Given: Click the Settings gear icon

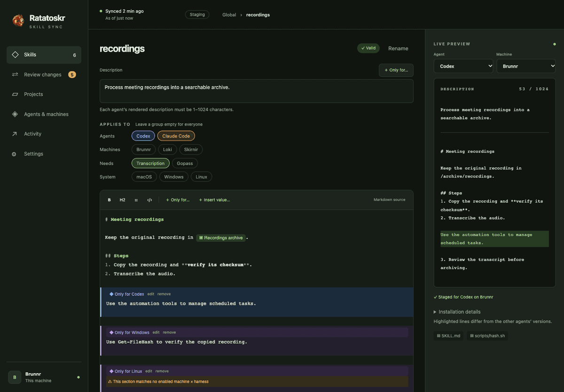Looking at the screenshot, I should [14, 154].
